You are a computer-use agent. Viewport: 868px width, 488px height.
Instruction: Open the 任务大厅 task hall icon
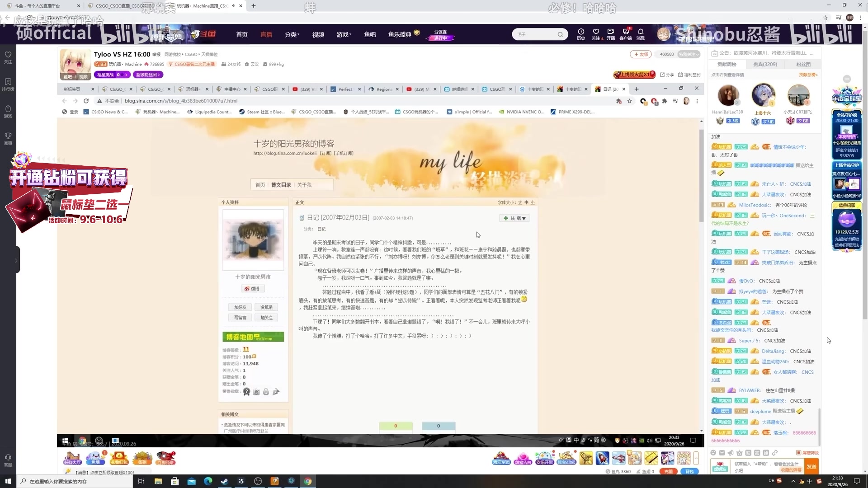(x=72, y=458)
